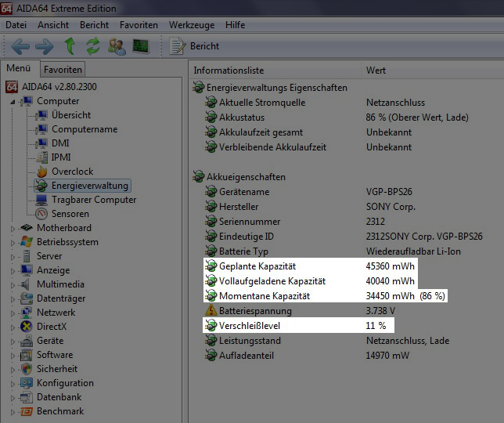Open the Datei menu
The height and width of the screenshot is (423, 504).
tap(16, 25)
